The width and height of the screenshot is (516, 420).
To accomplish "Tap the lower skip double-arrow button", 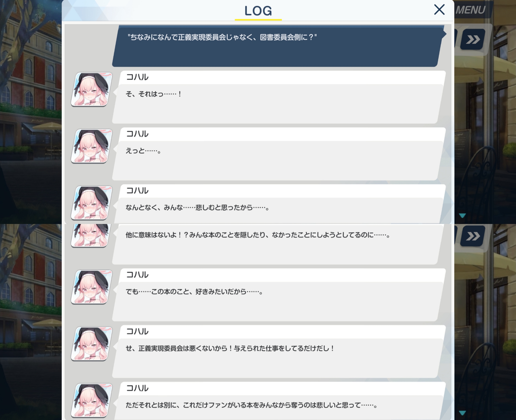I will (473, 236).
